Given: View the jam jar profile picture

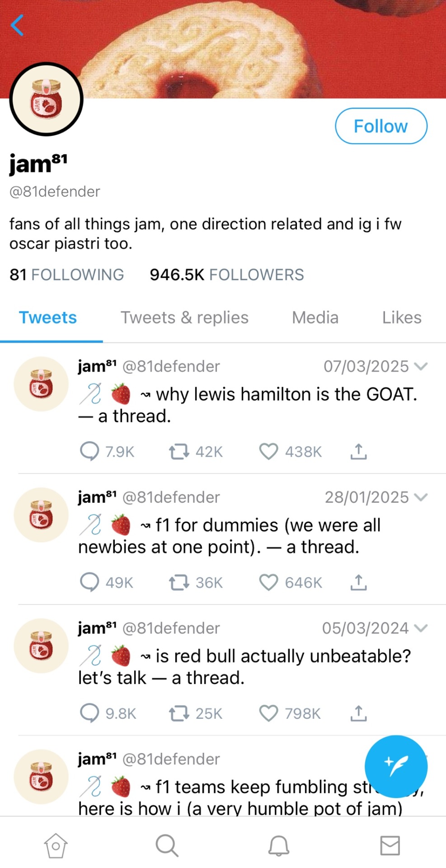Looking at the screenshot, I should [46, 99].
